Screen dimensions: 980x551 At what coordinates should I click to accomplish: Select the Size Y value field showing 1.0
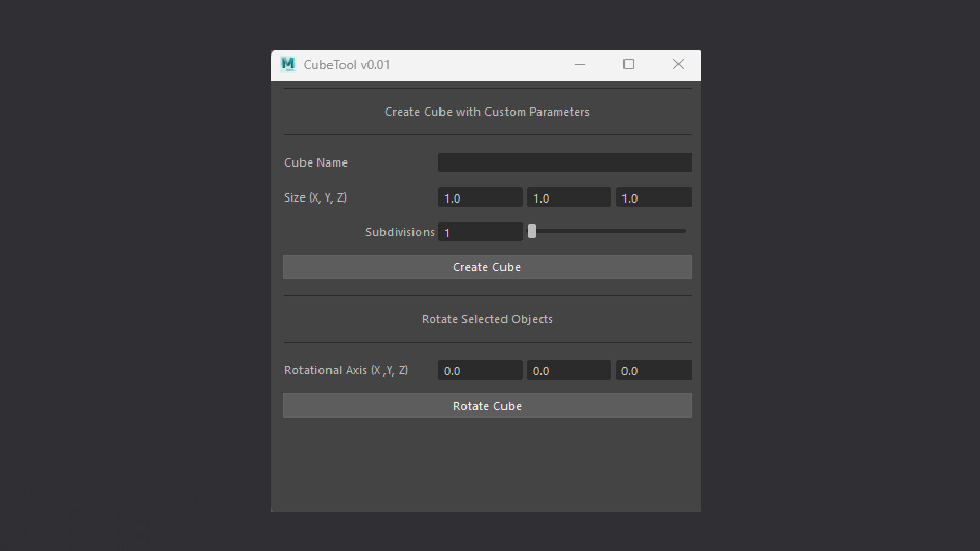(569, 197)
